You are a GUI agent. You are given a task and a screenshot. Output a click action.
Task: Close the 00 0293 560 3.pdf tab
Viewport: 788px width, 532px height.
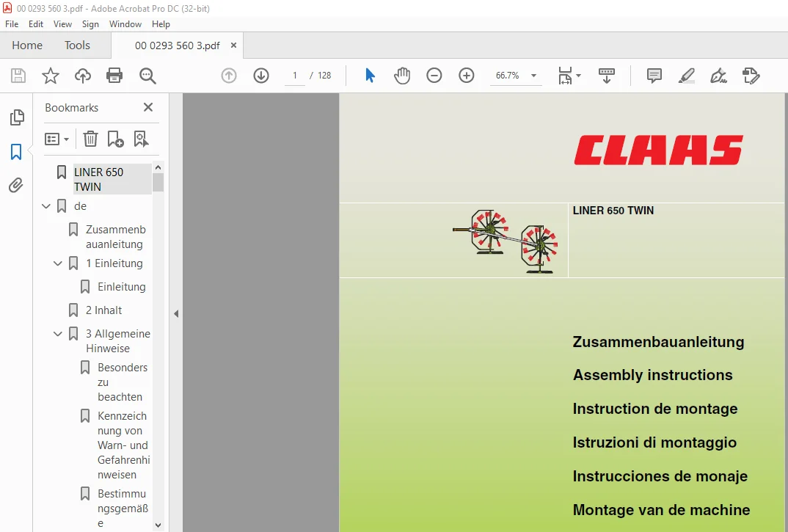click(234, 45)
